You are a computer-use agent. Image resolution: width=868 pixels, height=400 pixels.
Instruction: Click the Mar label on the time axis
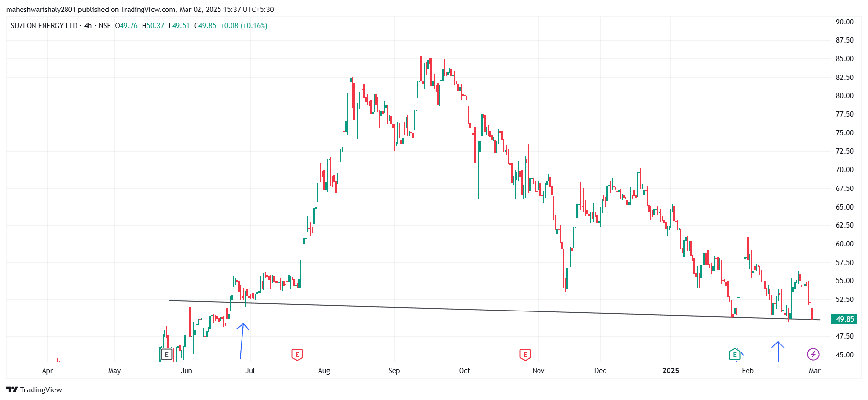click(x=814, y=371)
